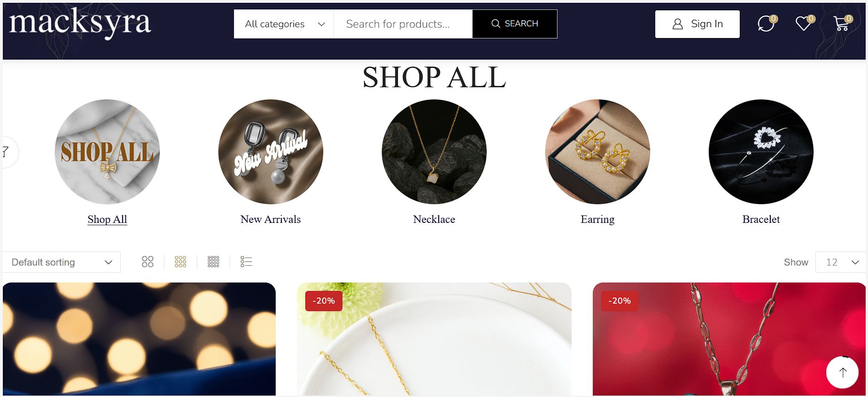Open the Default sorting dropdown
The width and height of the screenshot is (868, 397).
click(62, 262)
